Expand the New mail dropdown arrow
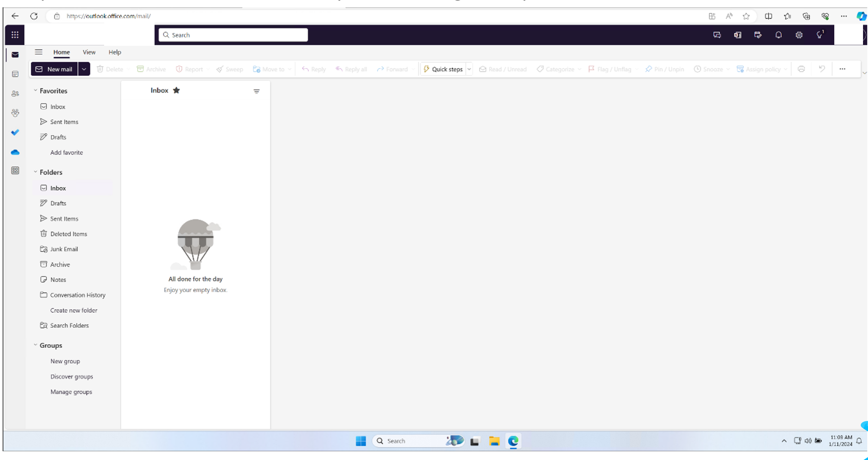The width and height of the screenshot is (868, 460). [x=84, y=69]
